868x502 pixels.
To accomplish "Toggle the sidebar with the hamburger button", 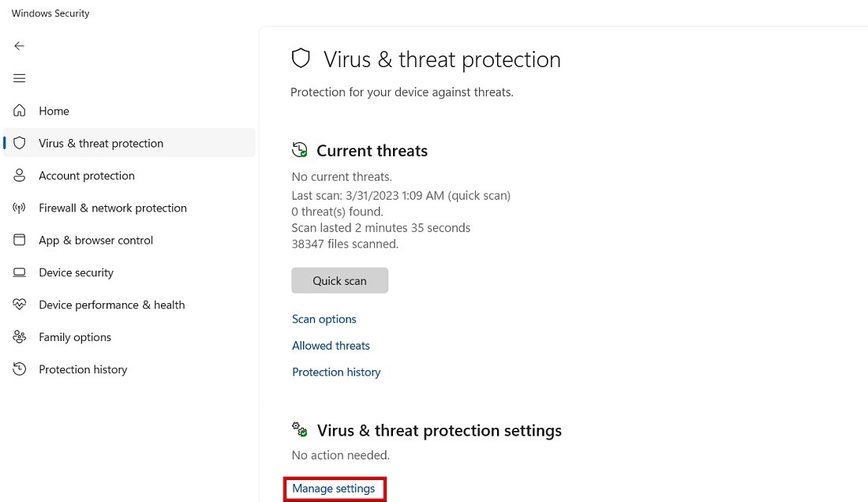I will pos(19,78).
